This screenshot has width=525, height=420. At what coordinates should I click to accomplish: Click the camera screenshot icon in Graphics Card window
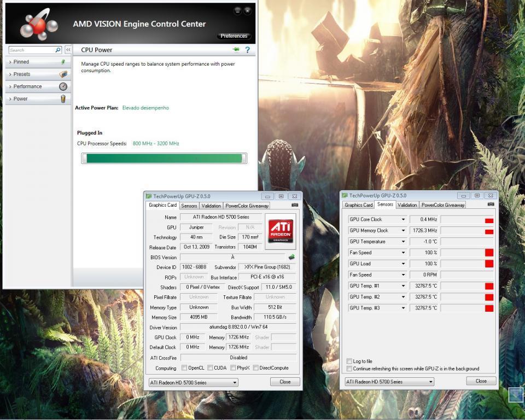click(295, 206)
